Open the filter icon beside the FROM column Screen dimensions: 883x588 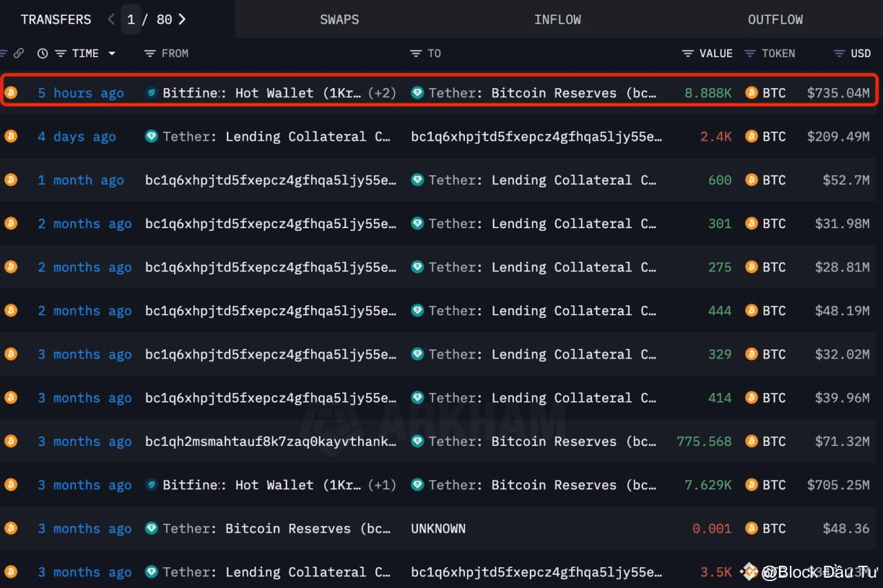pyautogui.click(x=148, y=53)
